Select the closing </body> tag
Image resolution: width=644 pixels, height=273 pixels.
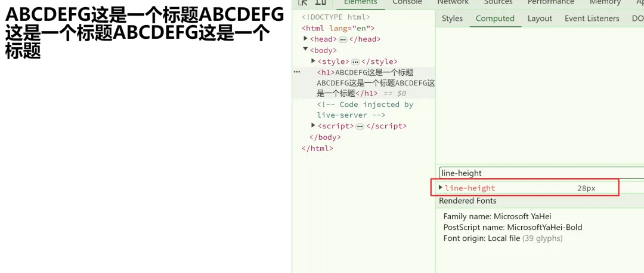tap(325, 137)
